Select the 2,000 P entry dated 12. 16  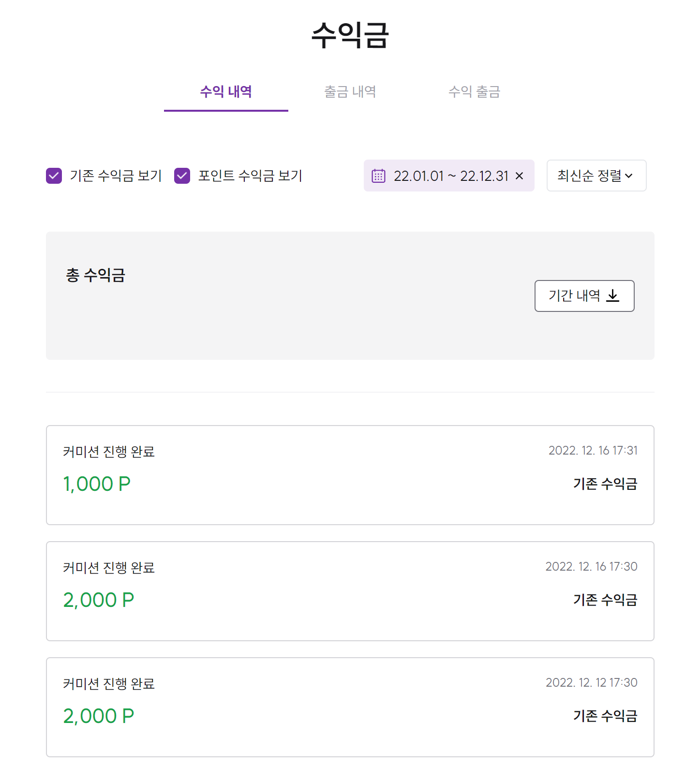coord(350,591)
